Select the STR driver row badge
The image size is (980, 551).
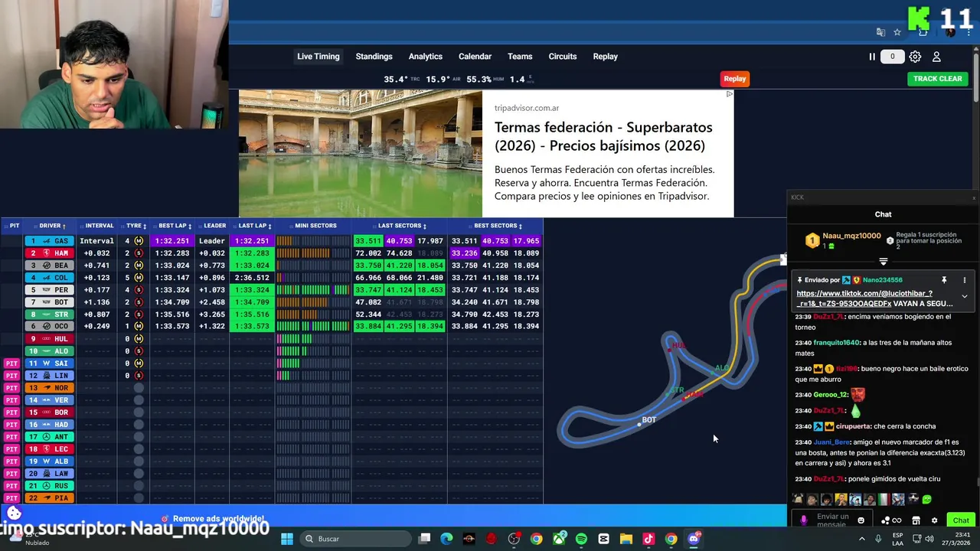point(50,315)
